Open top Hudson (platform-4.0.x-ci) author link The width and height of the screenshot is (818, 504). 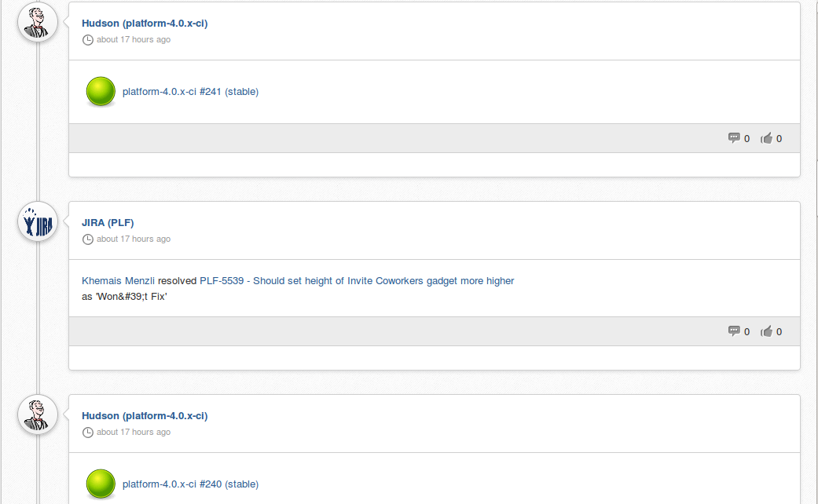click(145, 24)
